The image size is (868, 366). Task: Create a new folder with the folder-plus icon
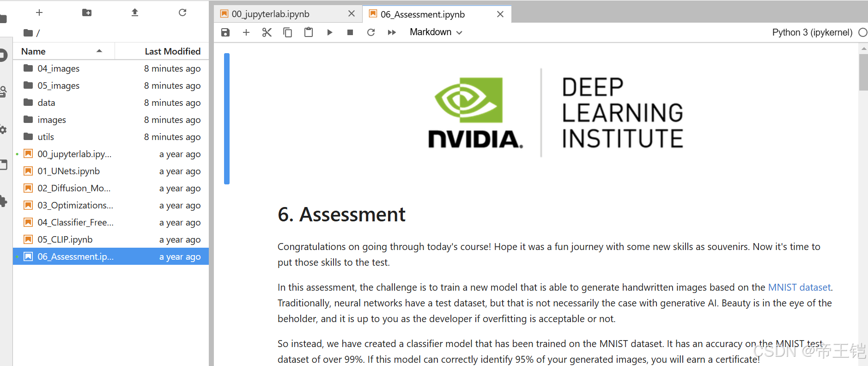pos(87,12)
